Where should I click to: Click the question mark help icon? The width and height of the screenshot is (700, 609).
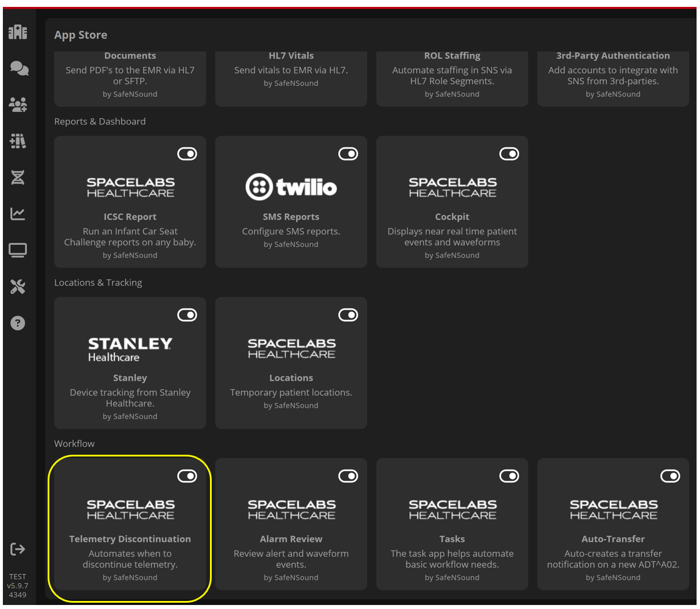[18, 323]
